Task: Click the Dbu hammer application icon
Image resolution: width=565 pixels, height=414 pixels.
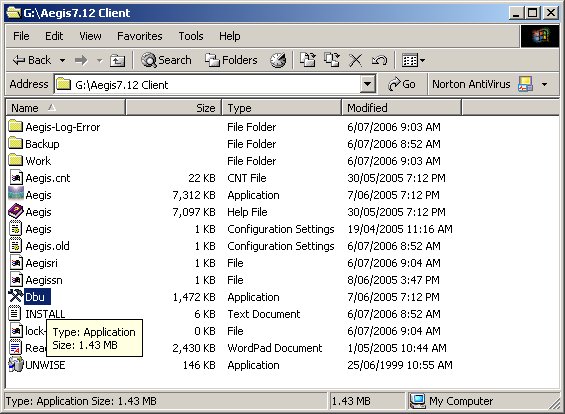Action: 15,296
